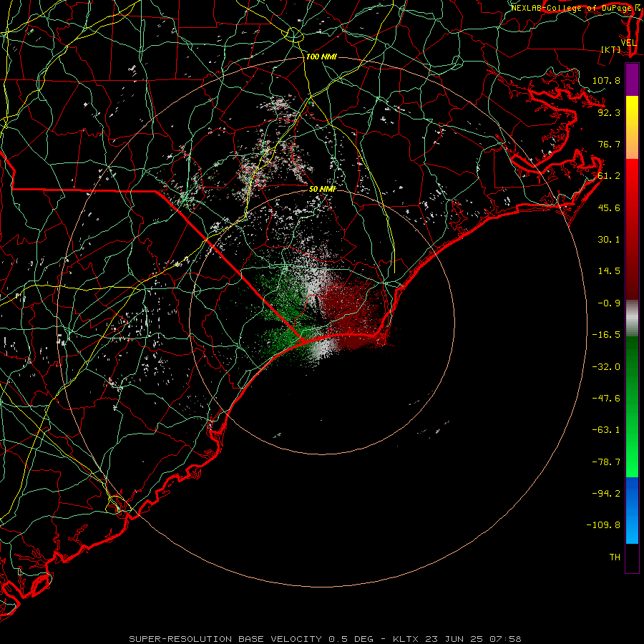Click the TH label below the scale
The height and width of the screenshot is (644, 644).
(615, 557)
